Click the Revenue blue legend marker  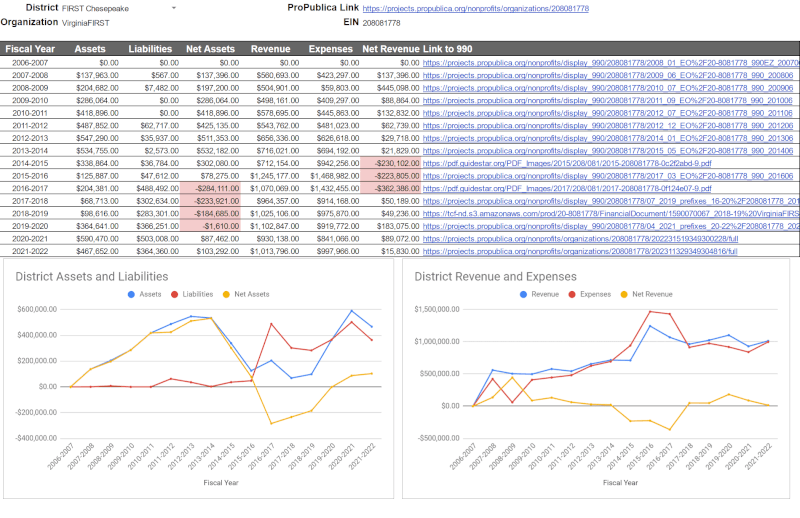point(523,294)
